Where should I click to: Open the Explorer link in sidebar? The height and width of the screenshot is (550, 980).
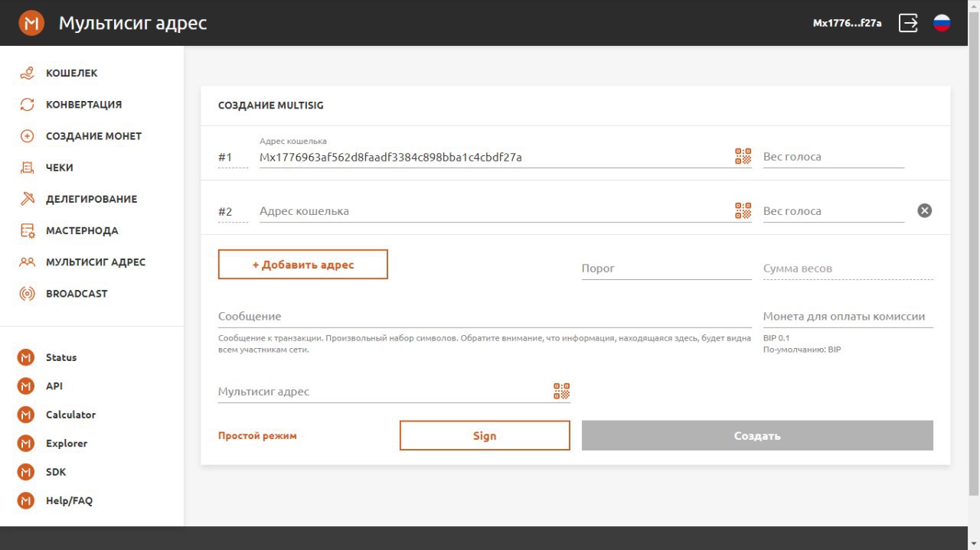point(66,444)
